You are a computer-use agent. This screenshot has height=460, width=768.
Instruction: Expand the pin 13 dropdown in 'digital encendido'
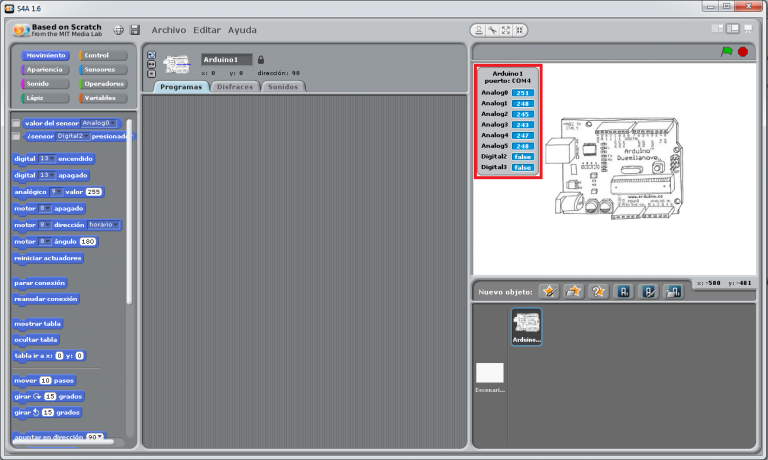pos(46,159)
